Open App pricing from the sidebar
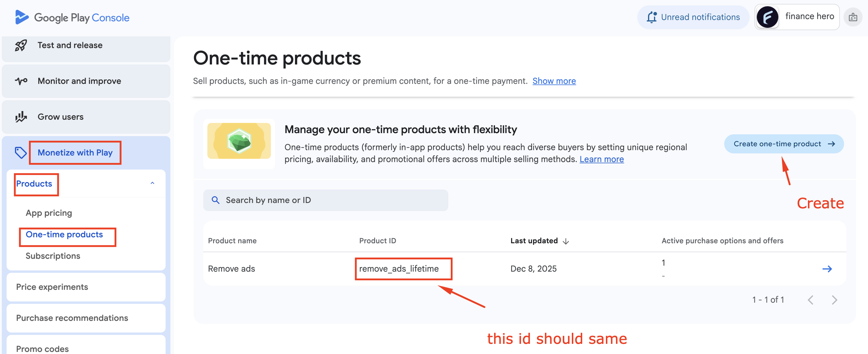Image resolution: width=868 pixels, height=354 pixels. click(48, 213)
